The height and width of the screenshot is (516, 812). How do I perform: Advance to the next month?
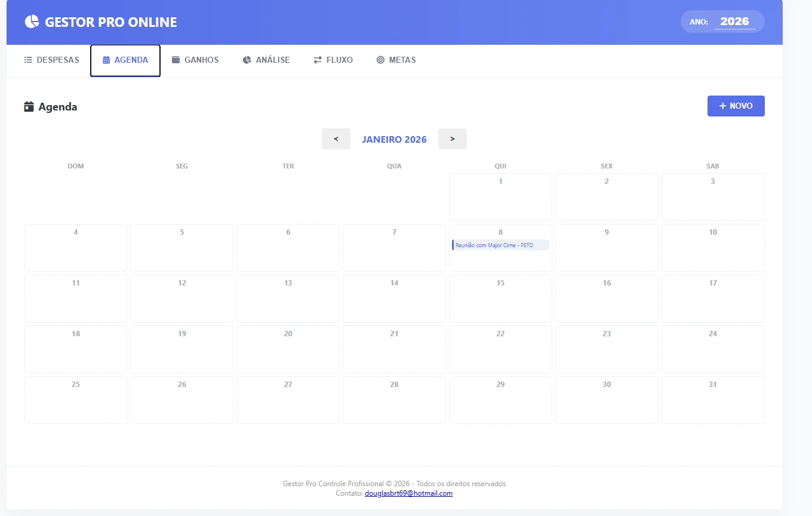pos(453,139)
